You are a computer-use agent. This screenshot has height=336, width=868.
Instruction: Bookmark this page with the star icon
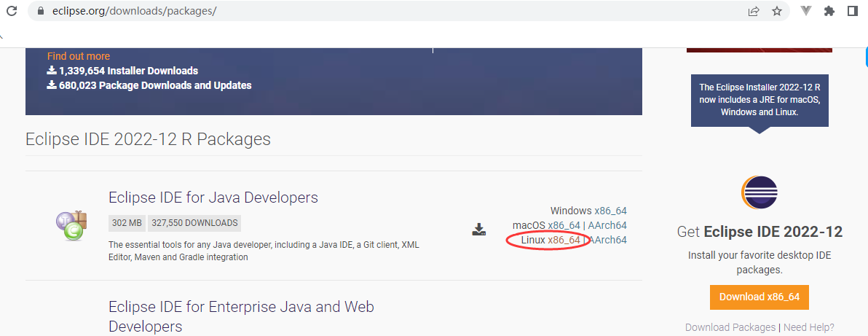click(777, 11)
